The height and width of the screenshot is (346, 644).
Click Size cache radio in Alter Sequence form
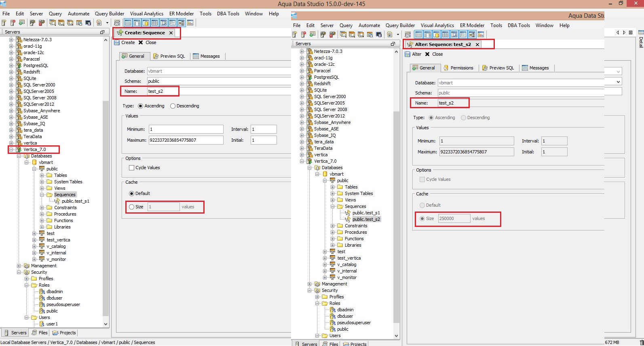[x=422, y=218]
